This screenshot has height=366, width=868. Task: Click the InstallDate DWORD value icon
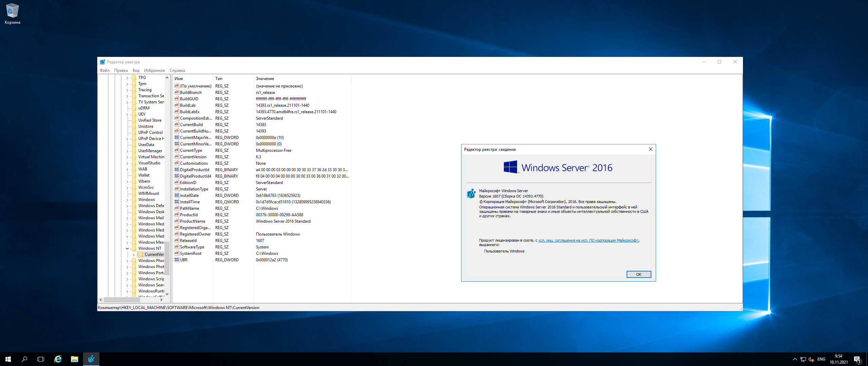[176, 195]
